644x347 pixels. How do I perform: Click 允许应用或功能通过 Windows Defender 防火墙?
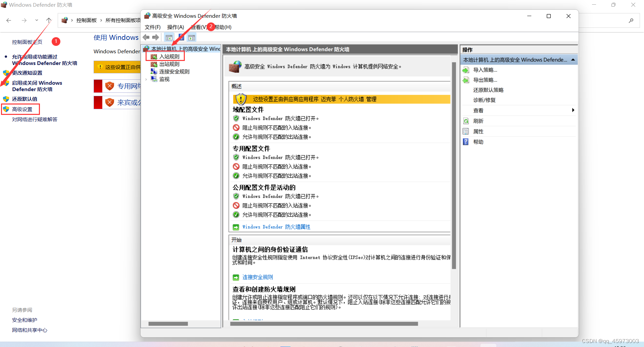(x=45, y=60)
